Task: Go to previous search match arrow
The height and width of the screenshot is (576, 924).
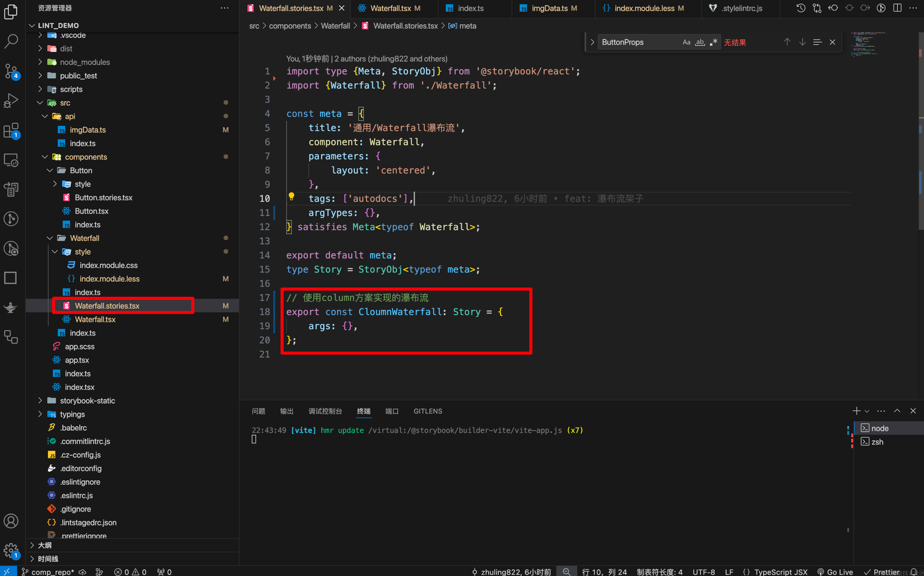Action: (787, 42)
